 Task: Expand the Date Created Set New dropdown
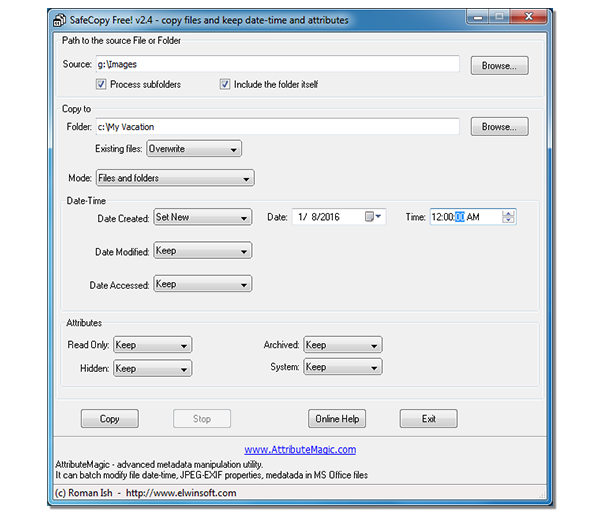[x=203, y=217]
